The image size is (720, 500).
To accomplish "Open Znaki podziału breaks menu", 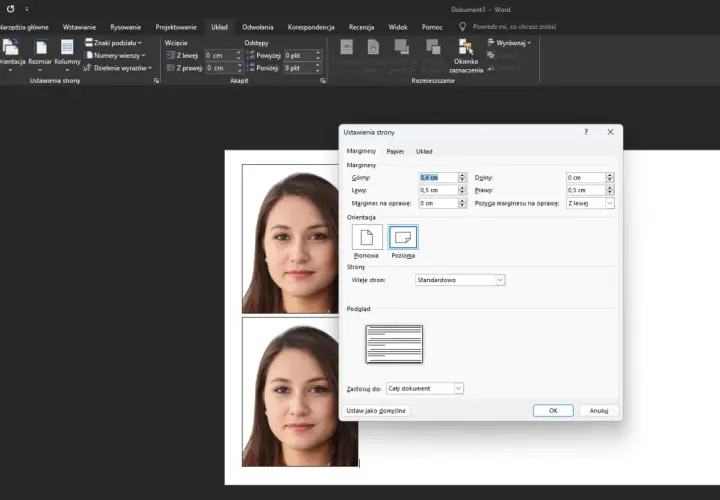I will [113, 43].
